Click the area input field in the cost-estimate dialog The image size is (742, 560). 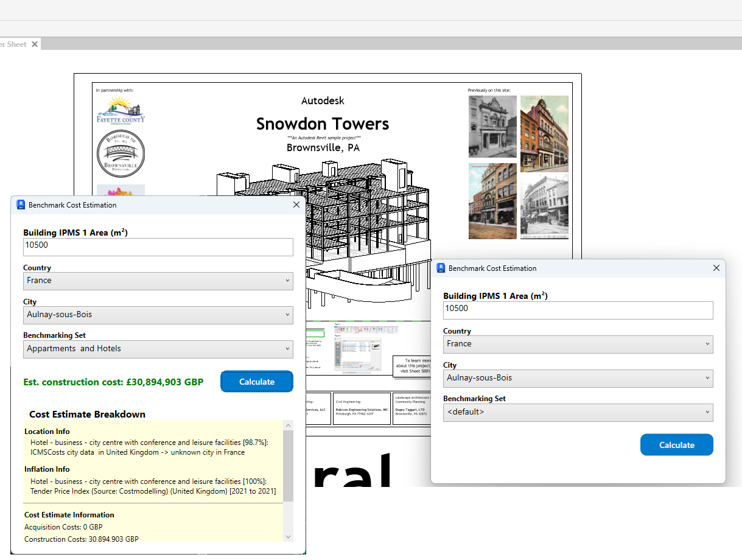[x=158, y=246]
